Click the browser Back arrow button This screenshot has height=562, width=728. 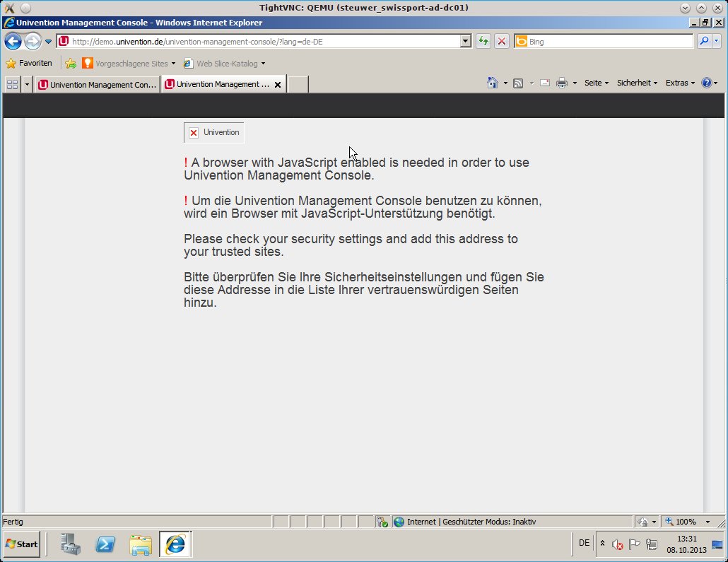pyautogui.click(x=13, y=41)
